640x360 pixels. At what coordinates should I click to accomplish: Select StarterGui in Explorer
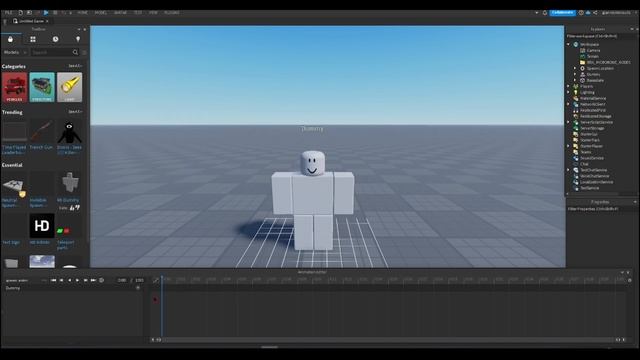[589, 134]
